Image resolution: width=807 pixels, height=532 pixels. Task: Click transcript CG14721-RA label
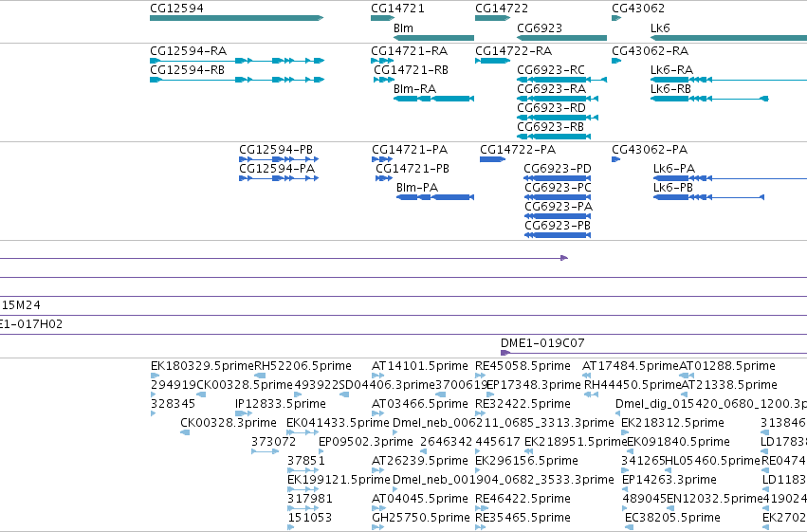[409, 51]
